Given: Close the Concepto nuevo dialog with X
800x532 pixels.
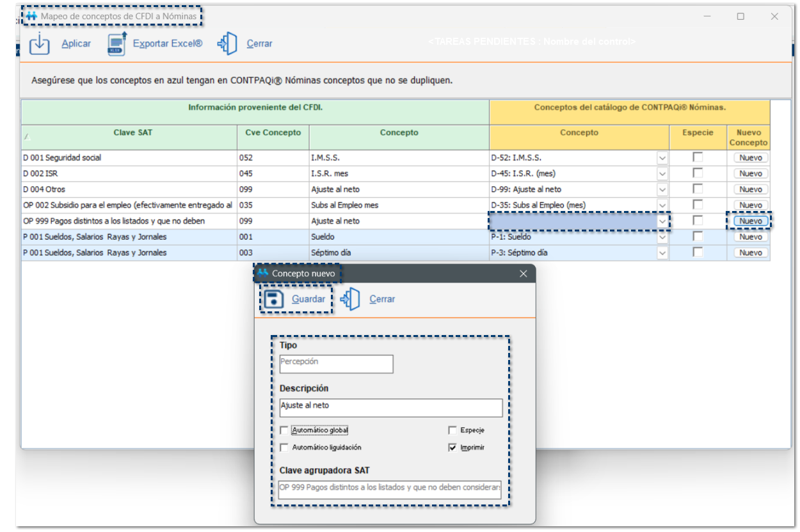Looking at the screenshot, I should click(523, 274).
